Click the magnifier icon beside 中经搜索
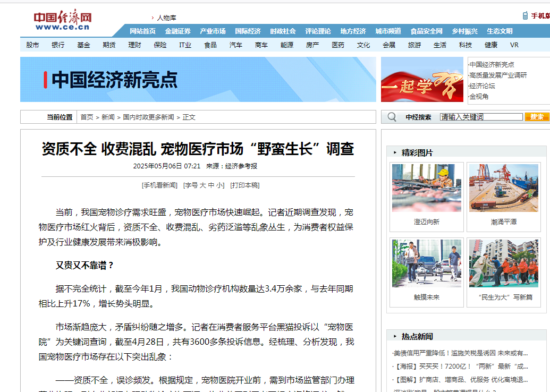Viewport: 550px width, 392px height. [x=392, y=117]
